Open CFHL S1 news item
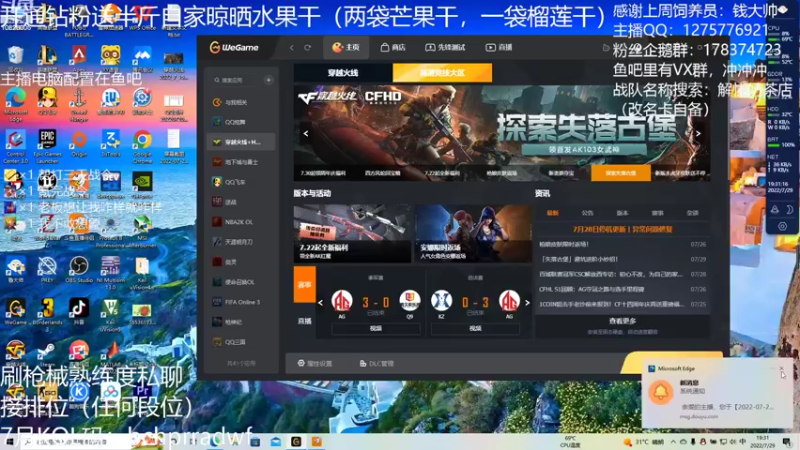This screenshot has height=450, width=800. [622, 289]
